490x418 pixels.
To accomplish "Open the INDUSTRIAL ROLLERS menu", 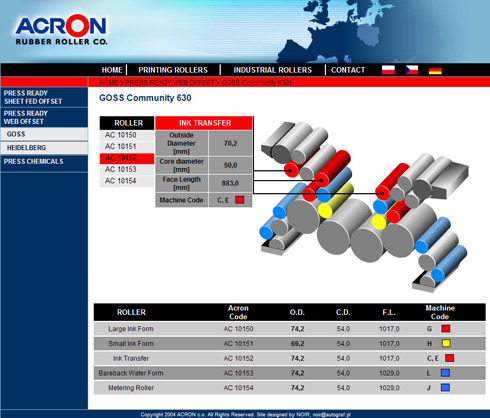I will tap(272, 70).
